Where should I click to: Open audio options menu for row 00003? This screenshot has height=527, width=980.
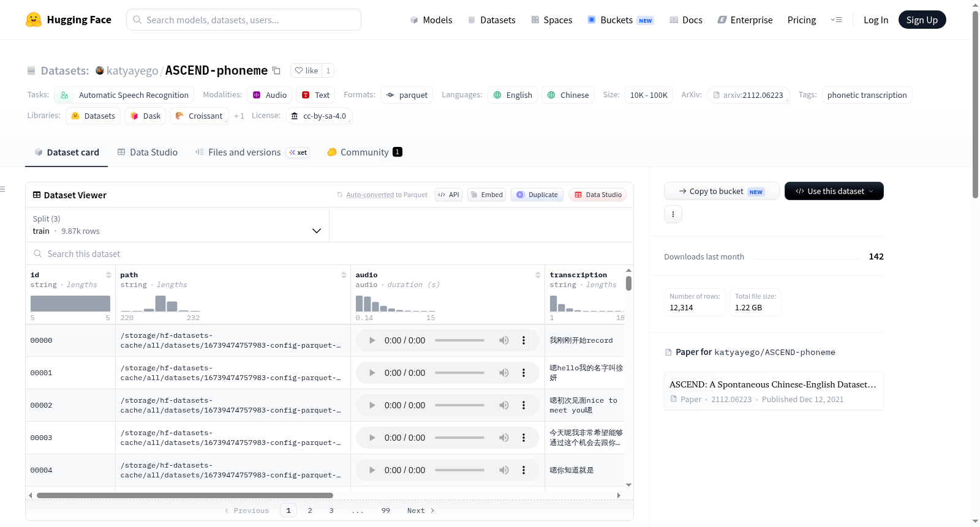524,438
